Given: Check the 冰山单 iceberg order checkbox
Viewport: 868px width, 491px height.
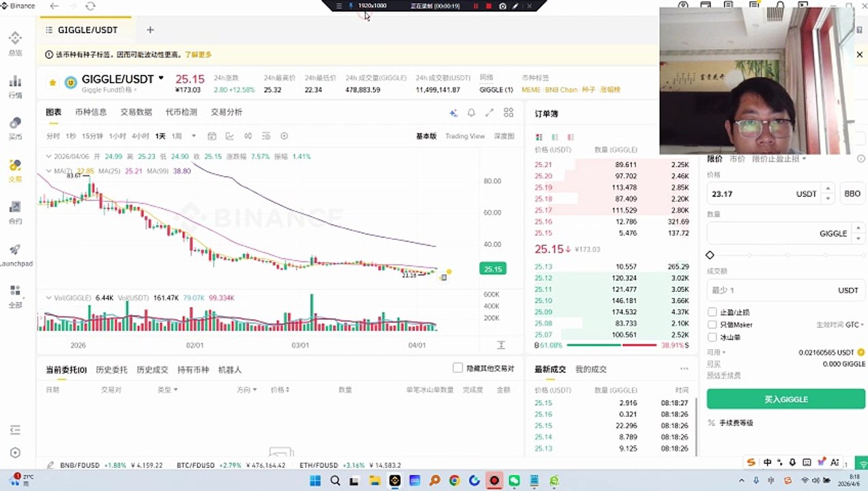Looking at the screenshot, I should click(712, 337).
